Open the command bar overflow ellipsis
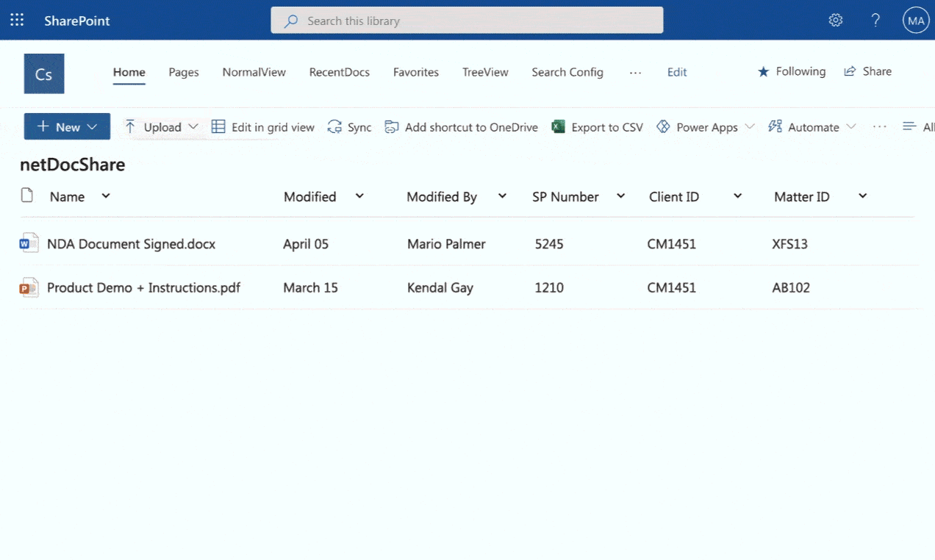Viewport: 935px width, 560px height. coord(880,126)
